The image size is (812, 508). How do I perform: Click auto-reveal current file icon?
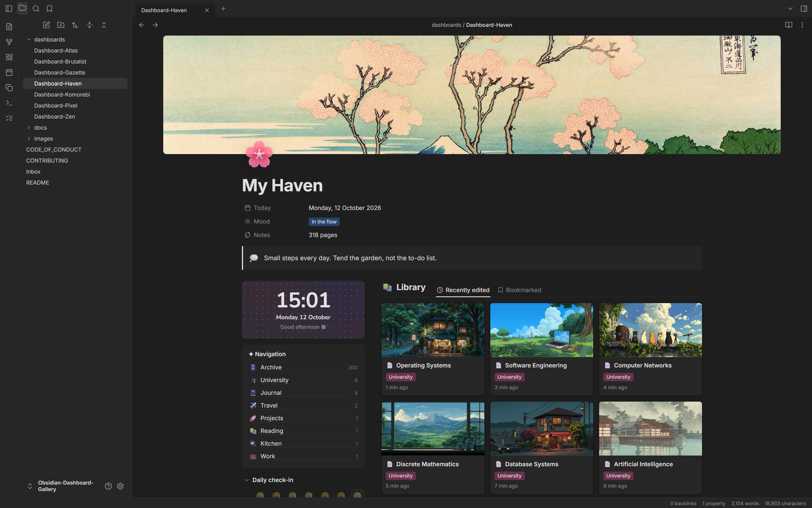(90, 25)
